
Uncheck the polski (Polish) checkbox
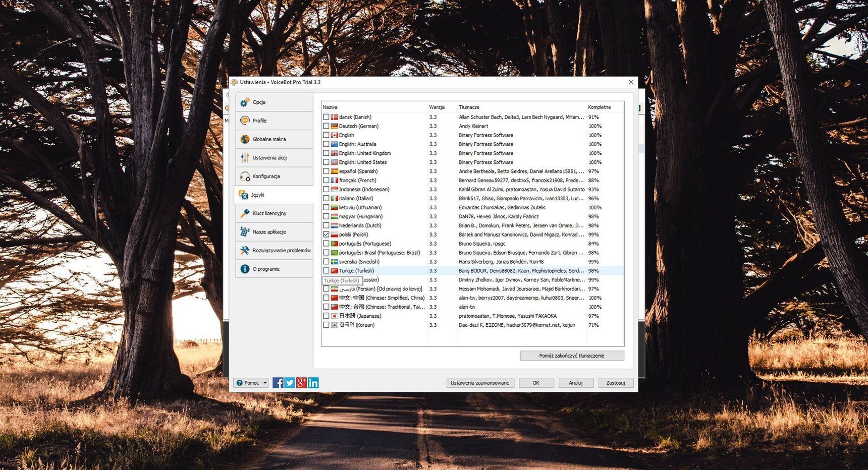point(326,234)
